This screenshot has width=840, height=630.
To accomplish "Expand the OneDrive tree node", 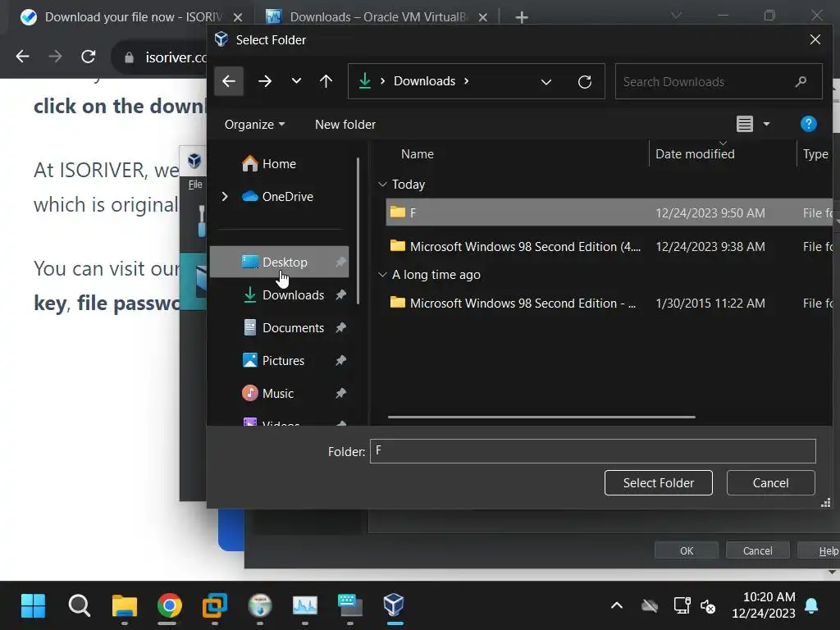I will tap(225, 197).
